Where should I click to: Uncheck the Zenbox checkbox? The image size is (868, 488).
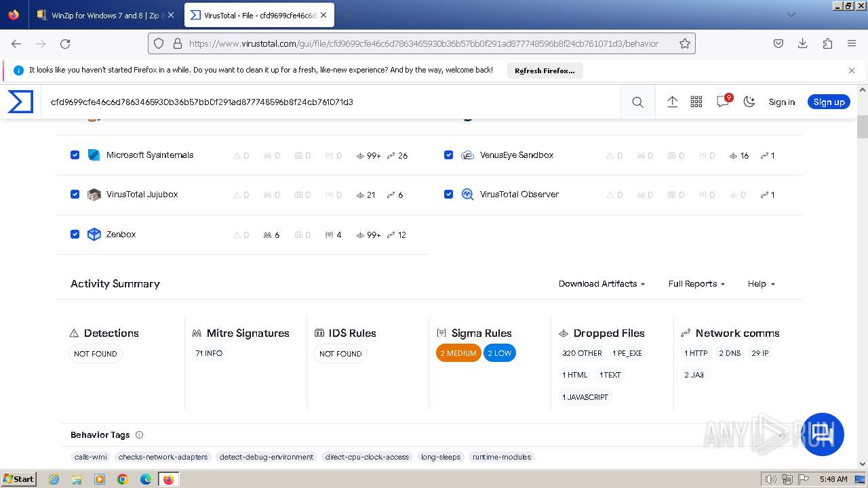pos(75,235)
